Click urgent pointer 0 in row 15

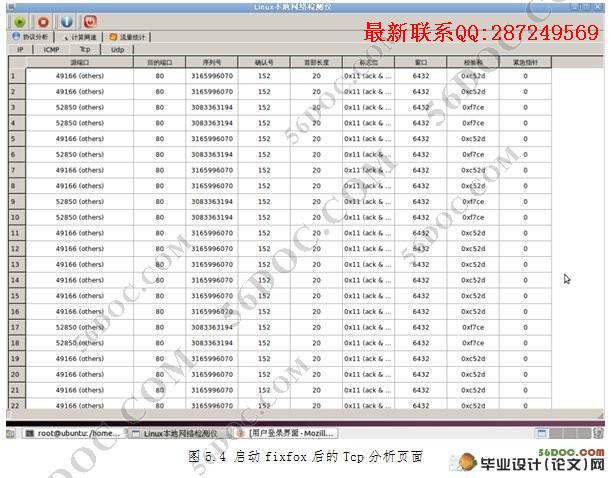click(525, 296)
